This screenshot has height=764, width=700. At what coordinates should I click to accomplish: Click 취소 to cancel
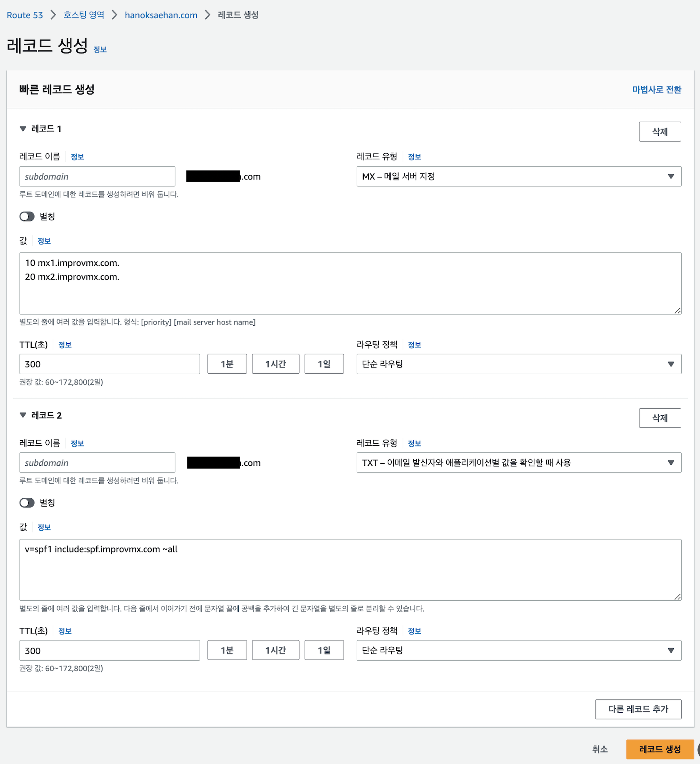point(600,749)
